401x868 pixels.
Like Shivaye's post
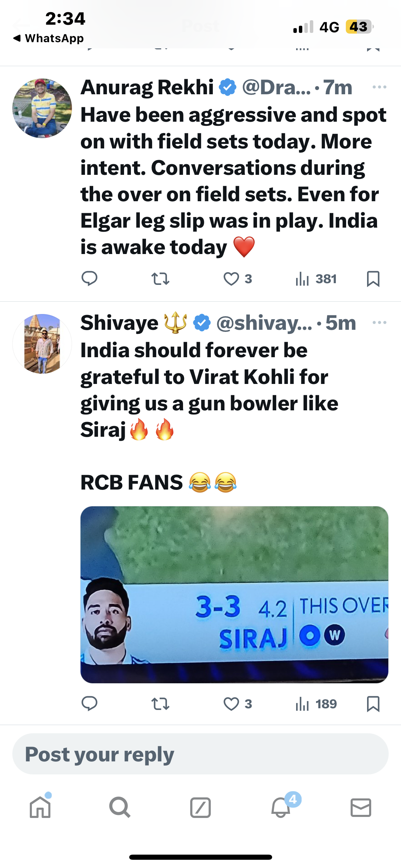coord(231,704)
